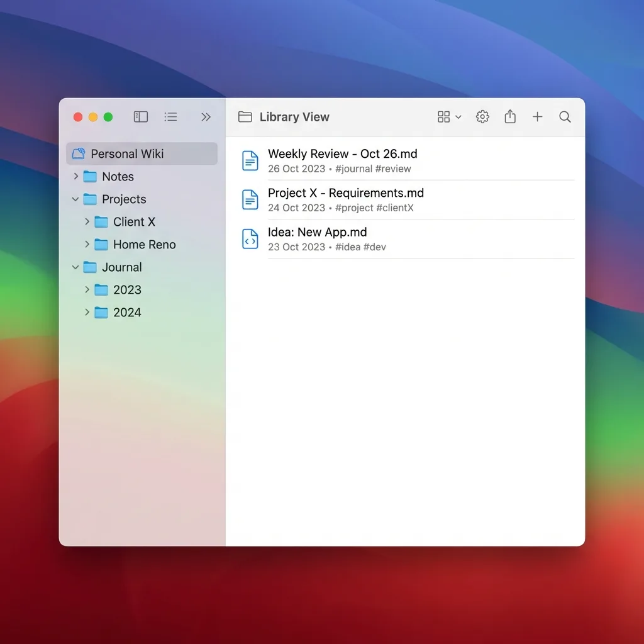The height and width of the screenshot is (644, 644).
Task: Expand the Client X folder chevron
Action: pyautogui.click(x=87, y=222)
